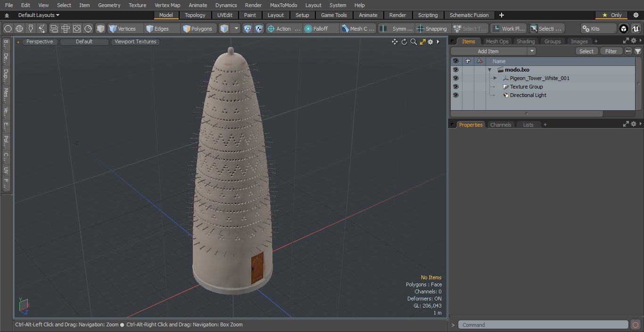Open the Mesh Constraint options
The image size is (644, 332).
(358, 29)
